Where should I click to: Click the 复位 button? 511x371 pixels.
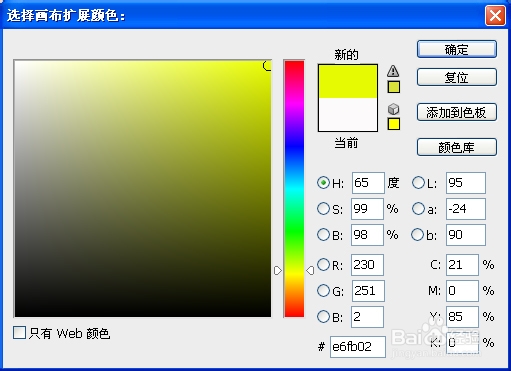pyautogui.click(x=457, y=77)
